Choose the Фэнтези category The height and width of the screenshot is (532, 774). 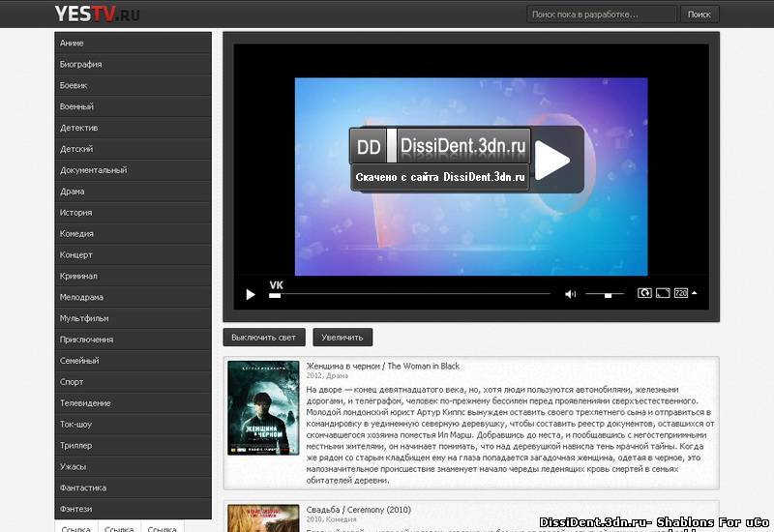click(x=134, y=510)
